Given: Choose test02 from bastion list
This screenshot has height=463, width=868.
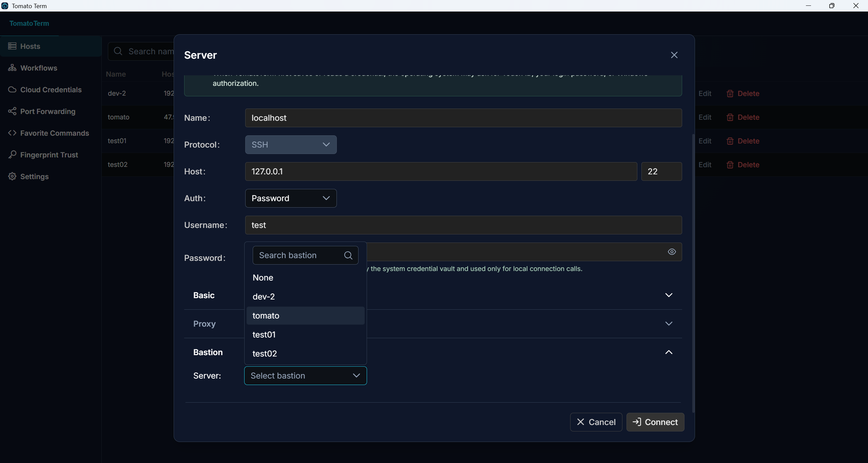Looking at the screenshot, I should [x=305, y=353].
